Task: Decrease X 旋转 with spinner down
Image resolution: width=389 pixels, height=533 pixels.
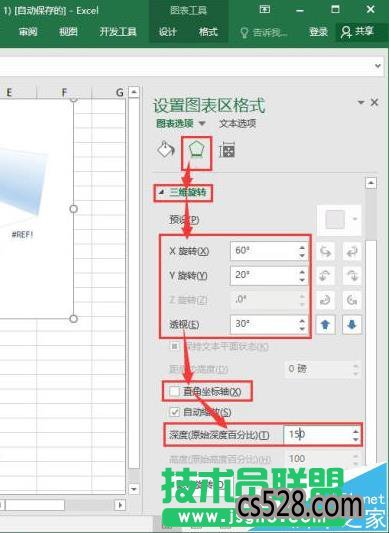Action: click(302, 256)
